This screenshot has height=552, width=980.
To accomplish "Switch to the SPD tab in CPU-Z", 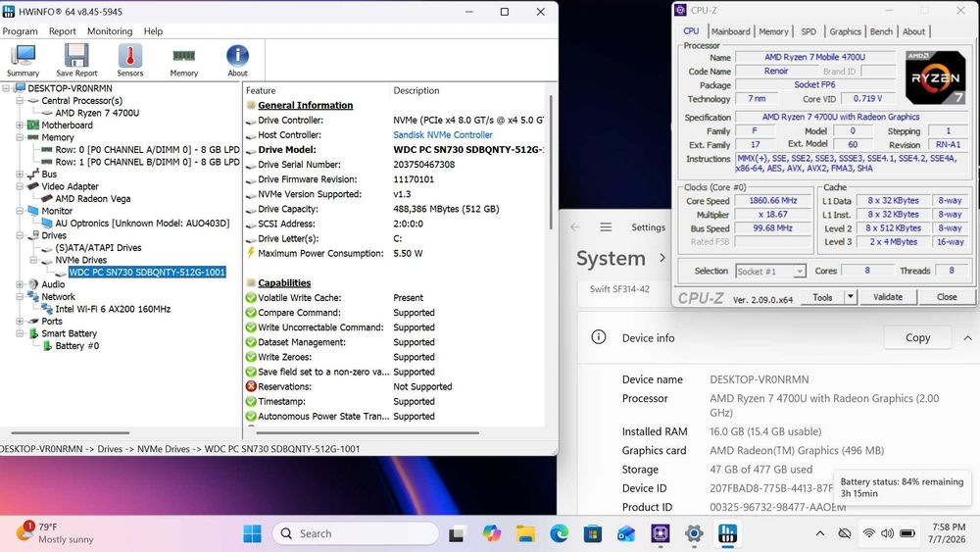I will coord(808,31).
